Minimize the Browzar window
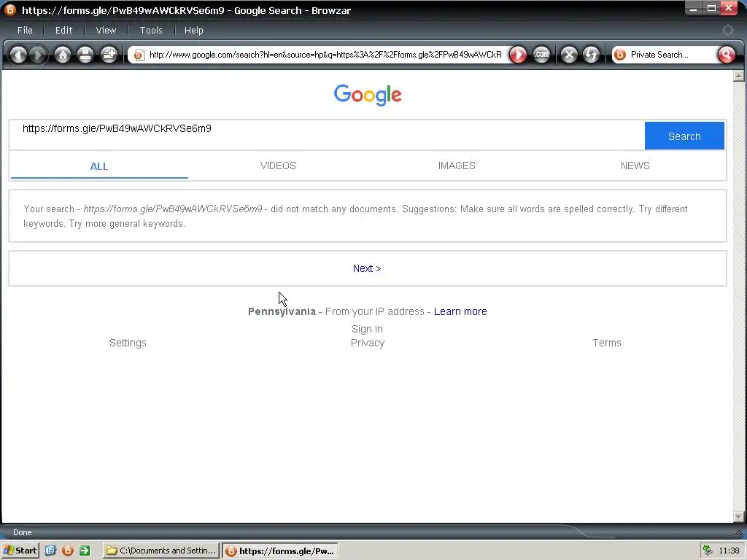747x560 pixels. (x=694, y=9)
